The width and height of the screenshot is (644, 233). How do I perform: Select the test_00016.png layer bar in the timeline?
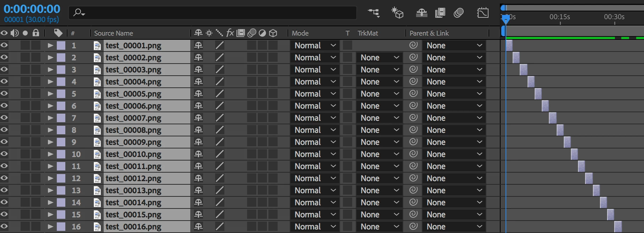coord(618,227)
